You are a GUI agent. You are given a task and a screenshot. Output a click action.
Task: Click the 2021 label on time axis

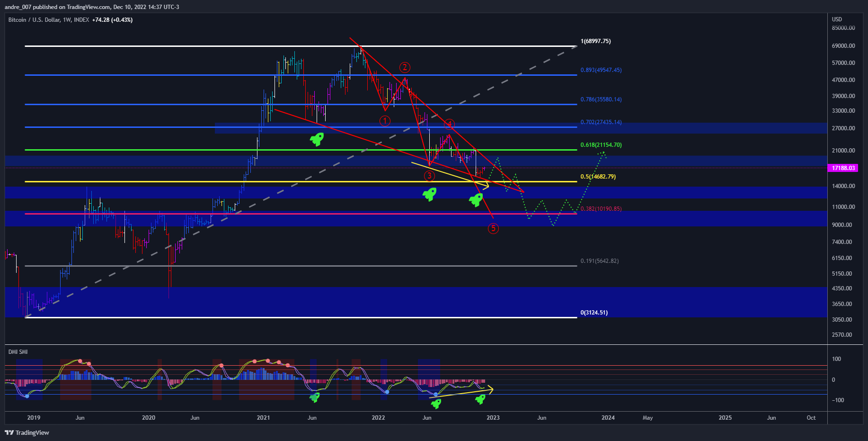coord(263,418)
